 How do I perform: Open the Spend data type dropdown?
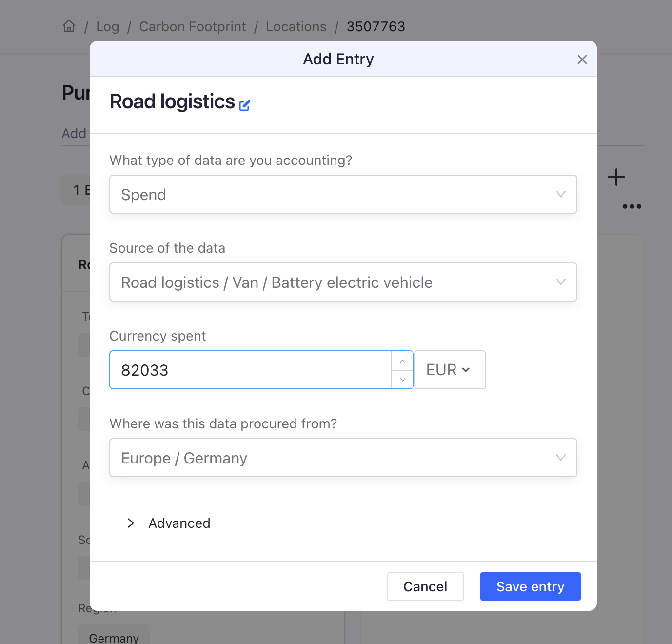coord(343,194)
